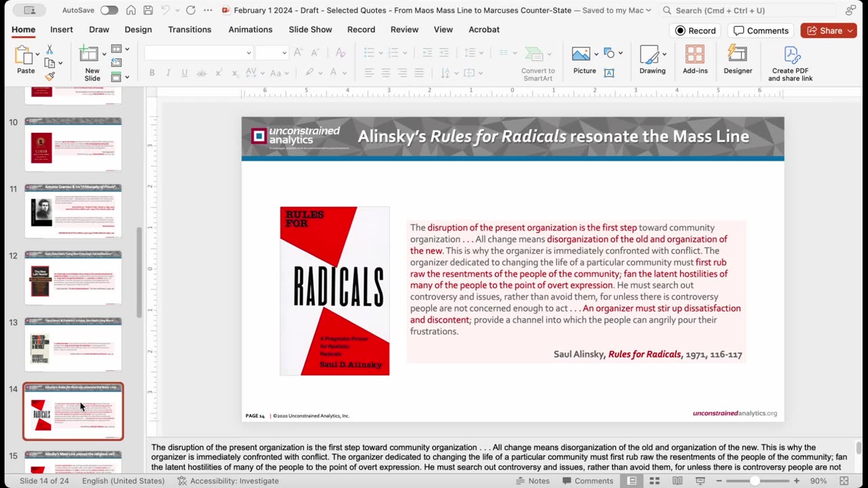The width and height of the screenshot is (868, 488).
Task: Click the Comments button at top right
Action: point(761,30)
